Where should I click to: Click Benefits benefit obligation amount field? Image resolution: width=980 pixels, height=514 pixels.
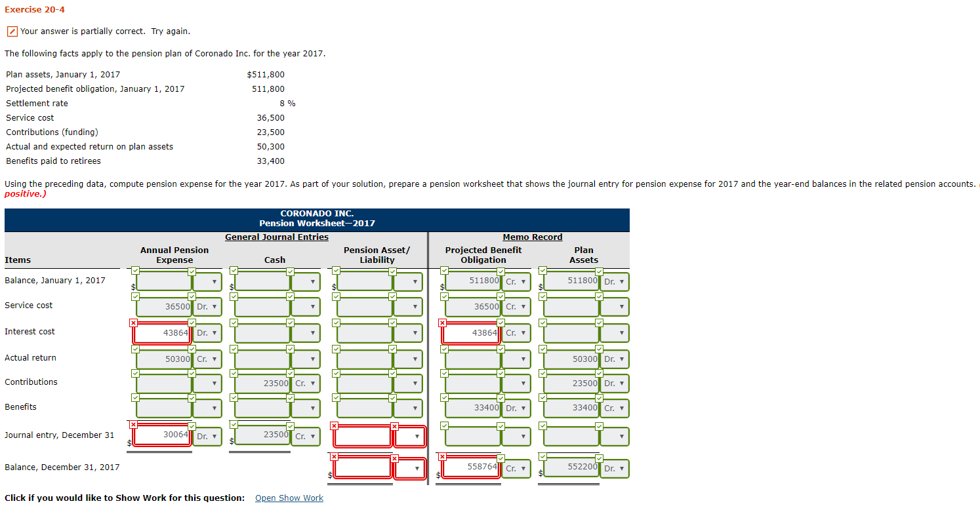[473, 408]
